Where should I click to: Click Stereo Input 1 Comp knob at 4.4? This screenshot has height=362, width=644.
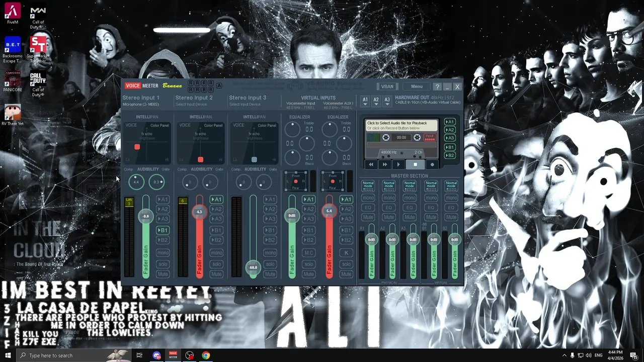click(x=136, y=182)
